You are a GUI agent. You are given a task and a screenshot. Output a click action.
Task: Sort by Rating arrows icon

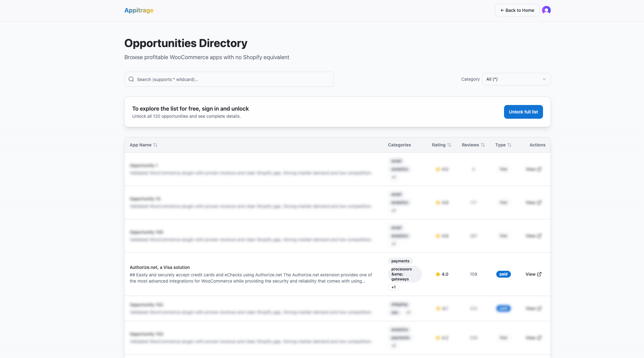coord(449,145)
